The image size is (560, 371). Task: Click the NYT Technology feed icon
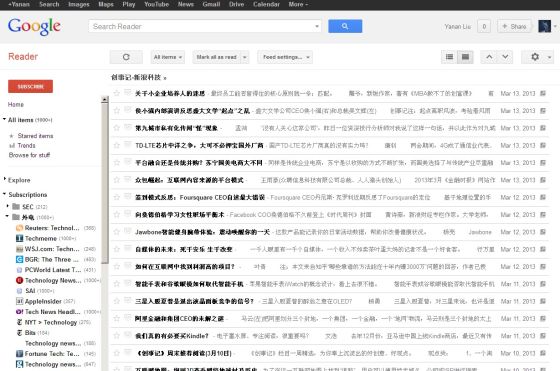[20, 322]
